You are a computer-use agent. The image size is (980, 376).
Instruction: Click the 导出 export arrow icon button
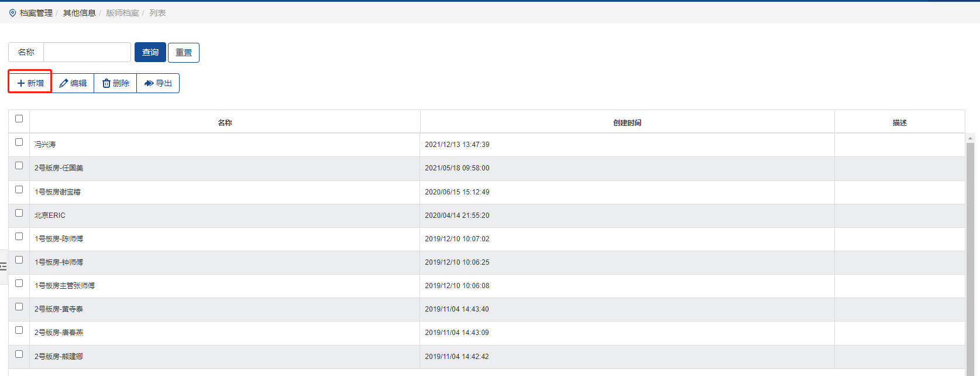point(158,83)
